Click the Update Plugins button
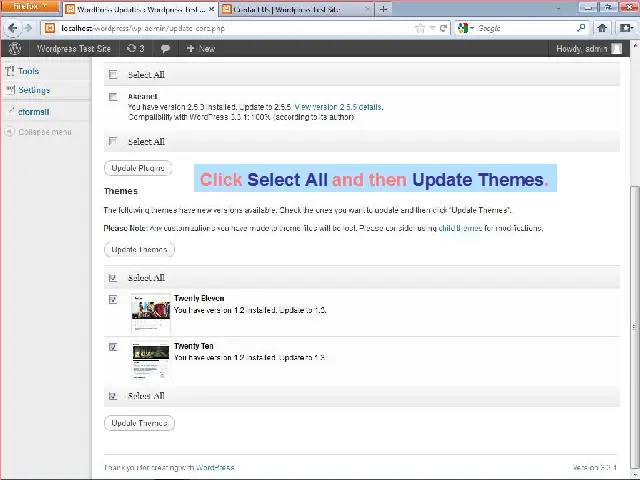The width and height of the screenshot is (640, 480). click(x=138, y=168)
